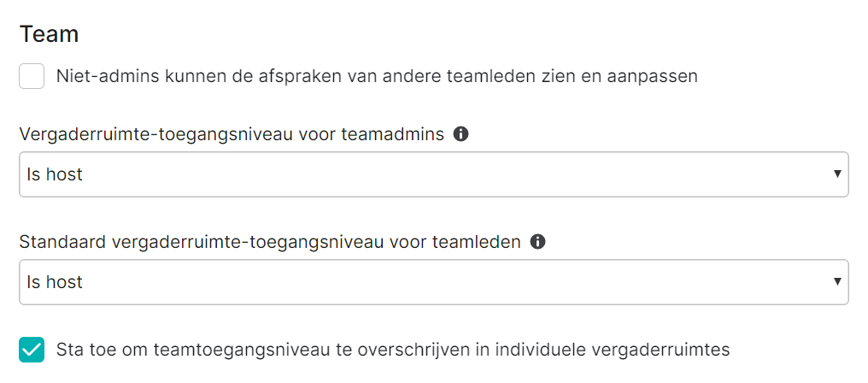The width and height of the screenshot is (868, 383).
Task: Click 'Vergaderruimte-toegangsniveau voor teamadmins' label
Action: [x=232, y=135]
